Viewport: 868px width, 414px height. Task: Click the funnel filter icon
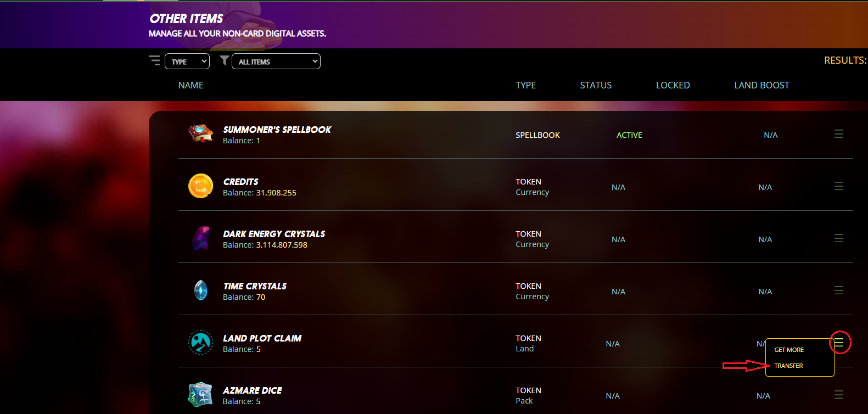[224, 60]
